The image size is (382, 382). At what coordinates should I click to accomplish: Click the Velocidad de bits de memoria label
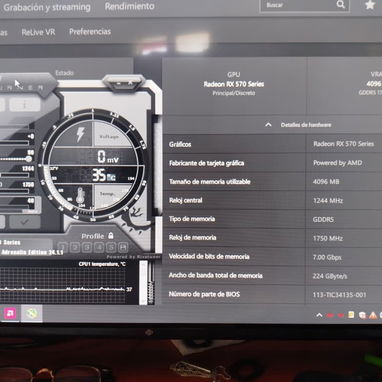coord(209,256)
